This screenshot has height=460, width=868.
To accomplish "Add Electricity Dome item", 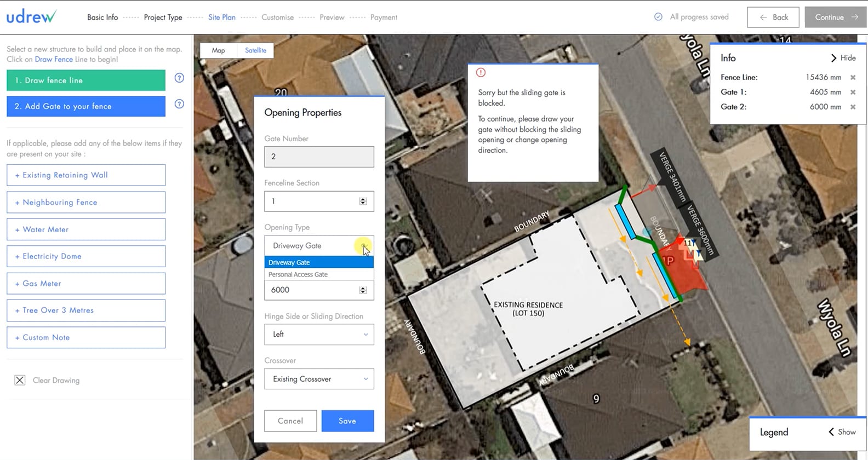I will point(86,256).
